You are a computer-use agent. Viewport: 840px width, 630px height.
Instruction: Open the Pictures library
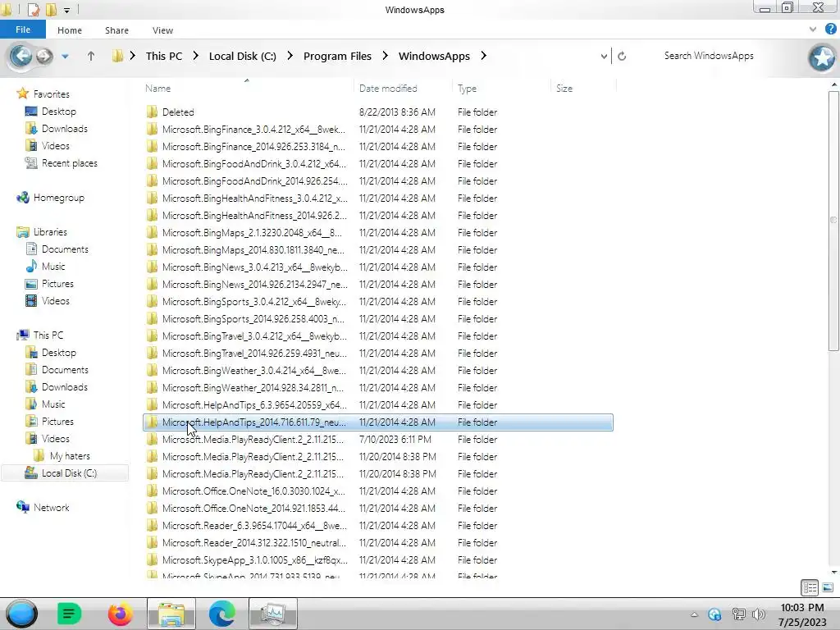(x=57, y=283)
